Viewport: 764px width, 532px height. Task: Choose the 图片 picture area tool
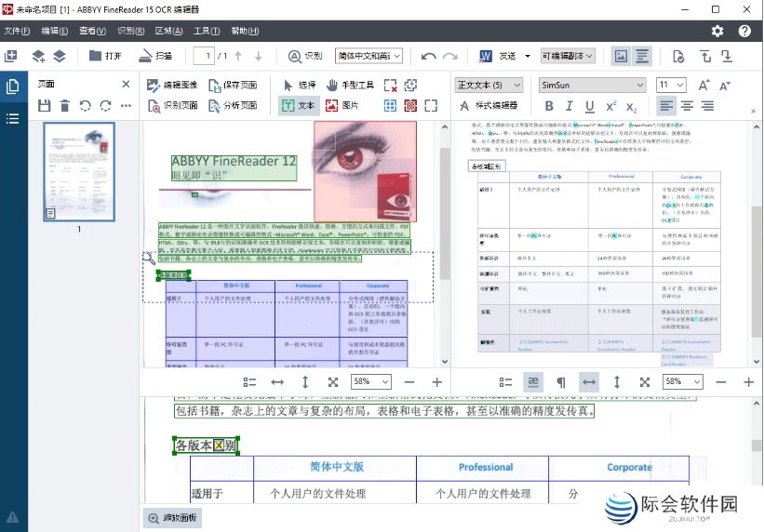[342, 105]
